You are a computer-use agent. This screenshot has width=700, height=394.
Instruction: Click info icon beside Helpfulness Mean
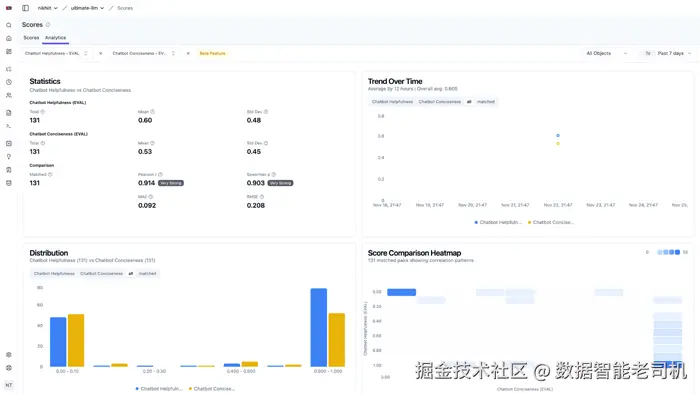click(x=152, y=112)
